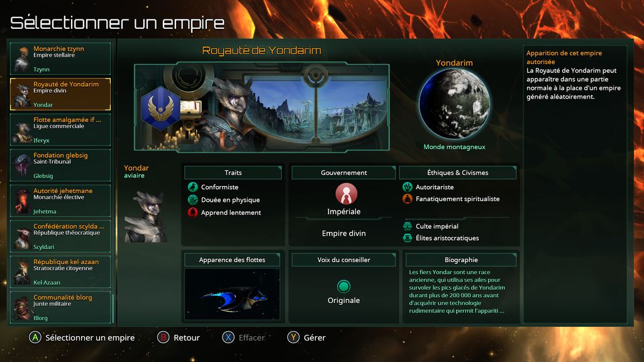Viewport: 644px width, 362px height.
Task: Click the Fanatiquement spiritualiste ethic icon
Action: point(408,199)
